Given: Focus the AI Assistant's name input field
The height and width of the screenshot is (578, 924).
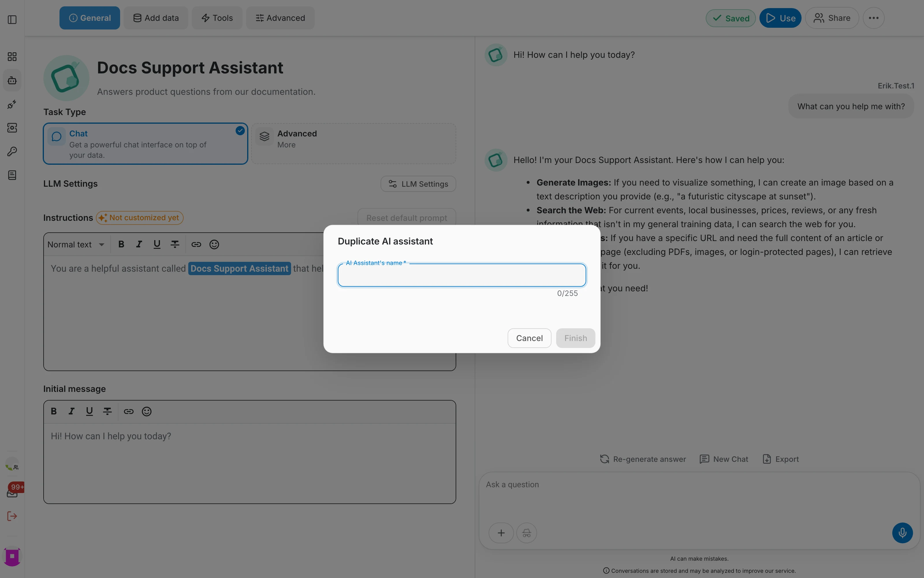Looking at the screenshot, I should click(x=462, y=275).
